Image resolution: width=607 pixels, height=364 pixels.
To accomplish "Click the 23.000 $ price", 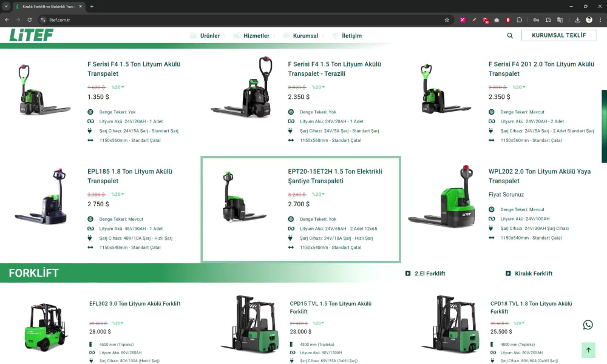I will click(x=300, y=331).
